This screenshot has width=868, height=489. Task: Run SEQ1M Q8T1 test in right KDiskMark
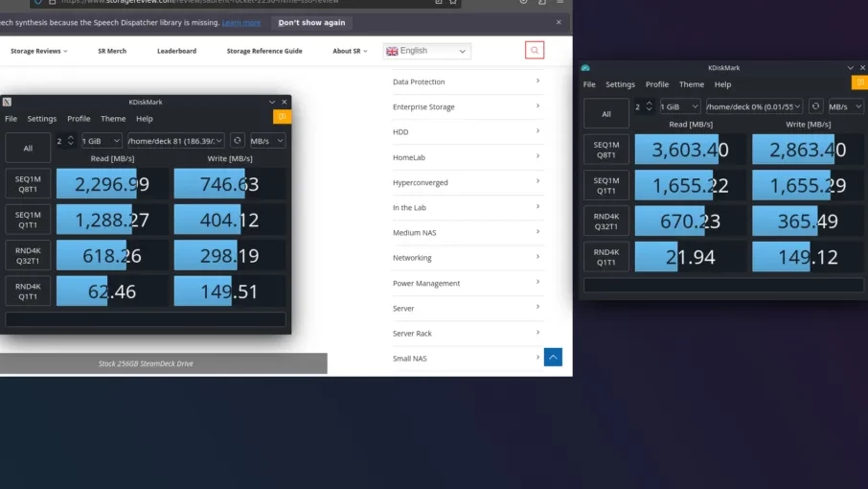606,150
